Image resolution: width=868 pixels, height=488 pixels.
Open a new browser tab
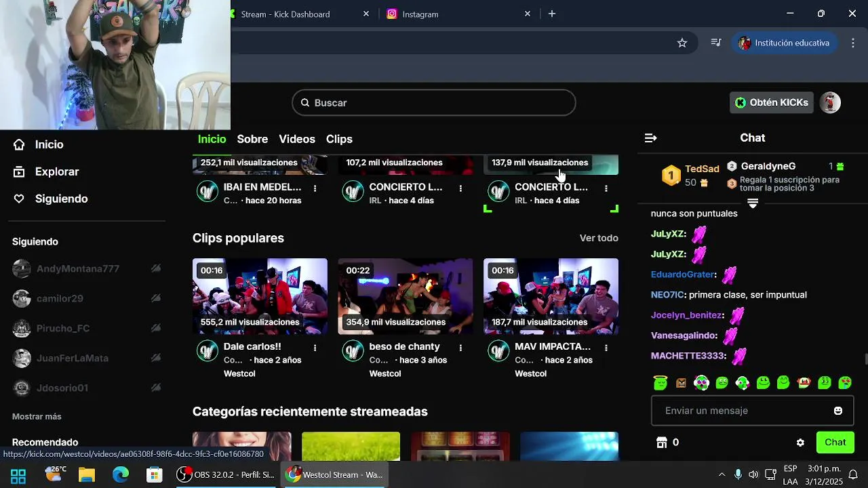552,14
